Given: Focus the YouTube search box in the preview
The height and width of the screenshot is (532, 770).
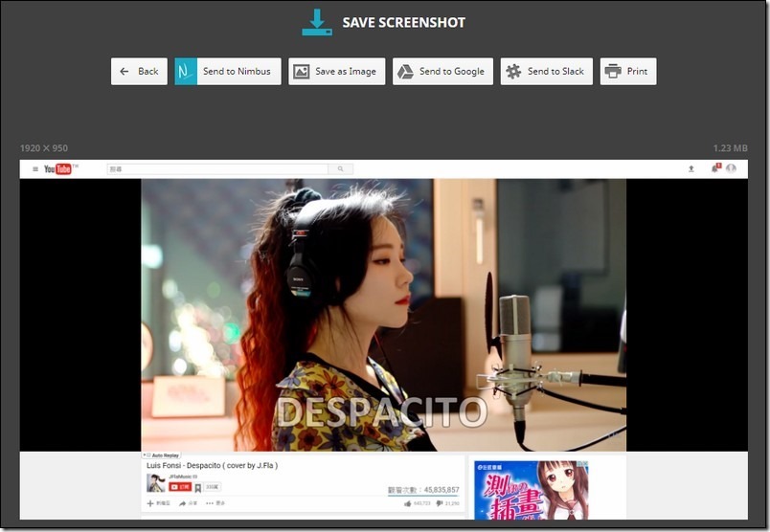Looking at the screenshot, I should tap(217, 168).
